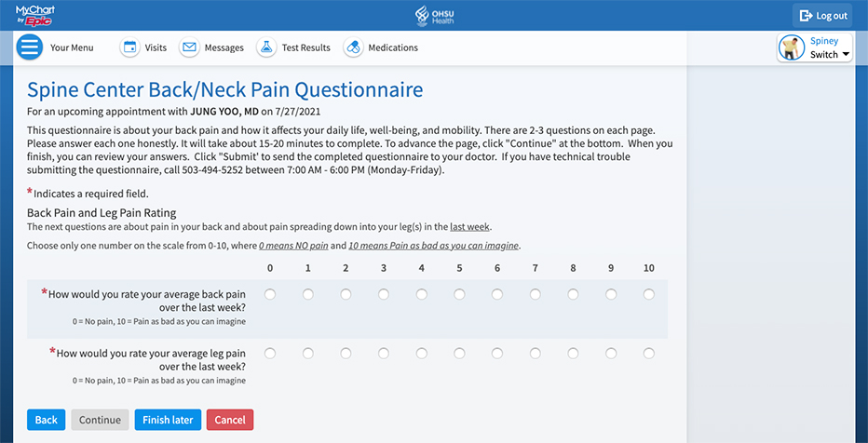
Task: Click the Spiney profile avatar picture
Action: [793, 47]
